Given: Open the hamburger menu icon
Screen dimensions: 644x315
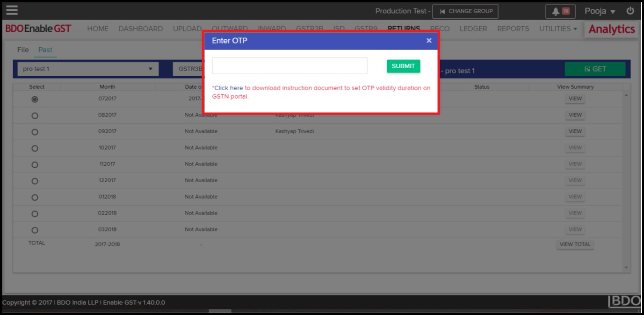Looking at the screenshot, I should click(12, 10).
